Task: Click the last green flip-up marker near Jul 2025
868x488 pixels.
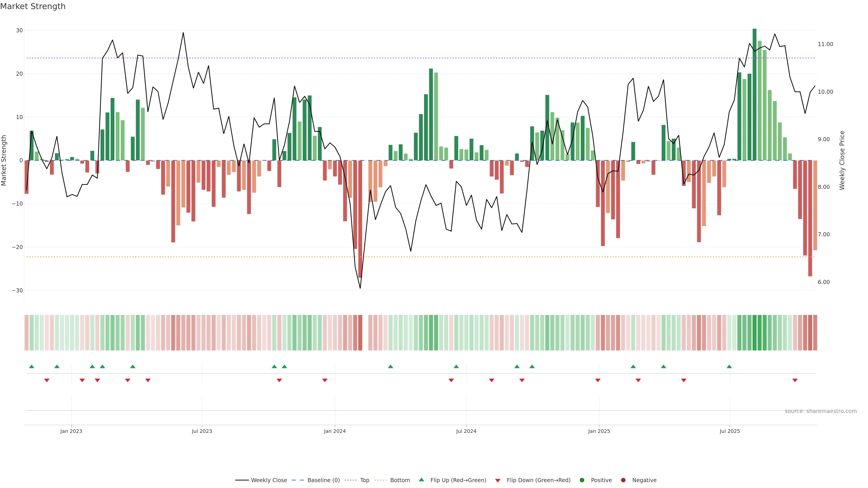Action: [x=729, y=366]
